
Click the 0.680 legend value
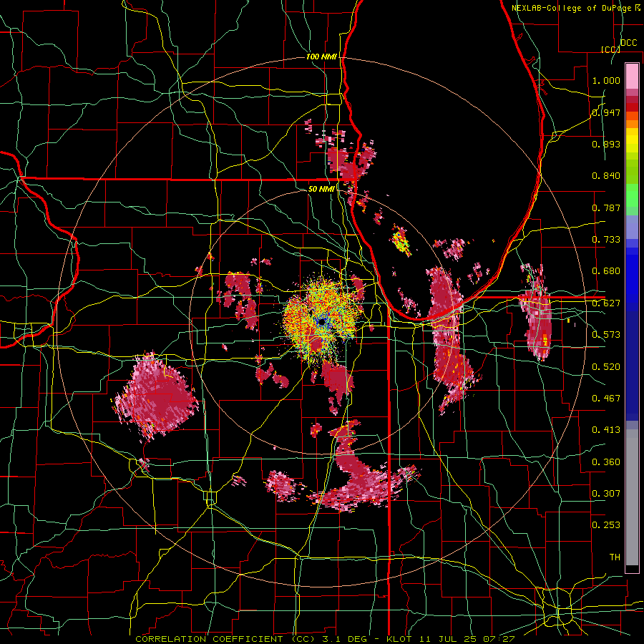[x=606, y=271]
